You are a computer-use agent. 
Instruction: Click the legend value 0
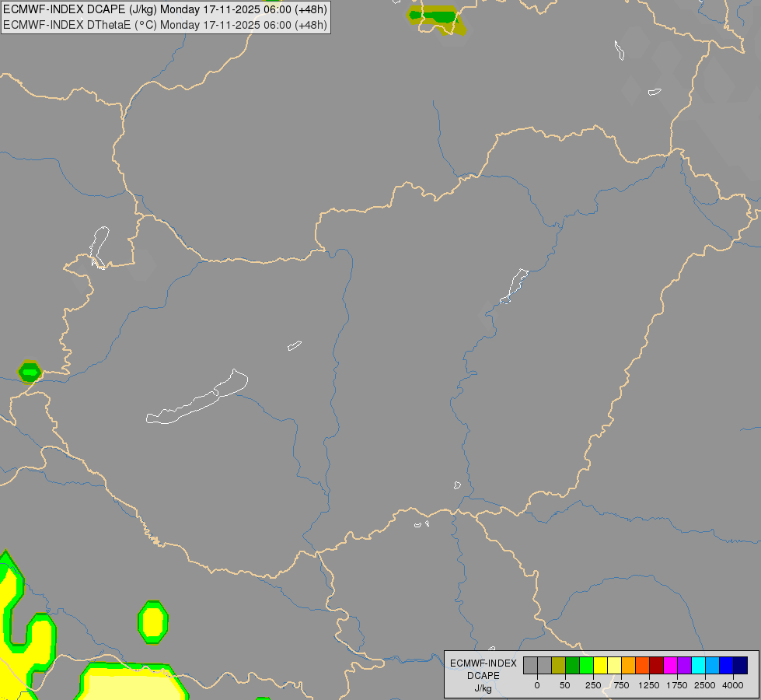537,685
